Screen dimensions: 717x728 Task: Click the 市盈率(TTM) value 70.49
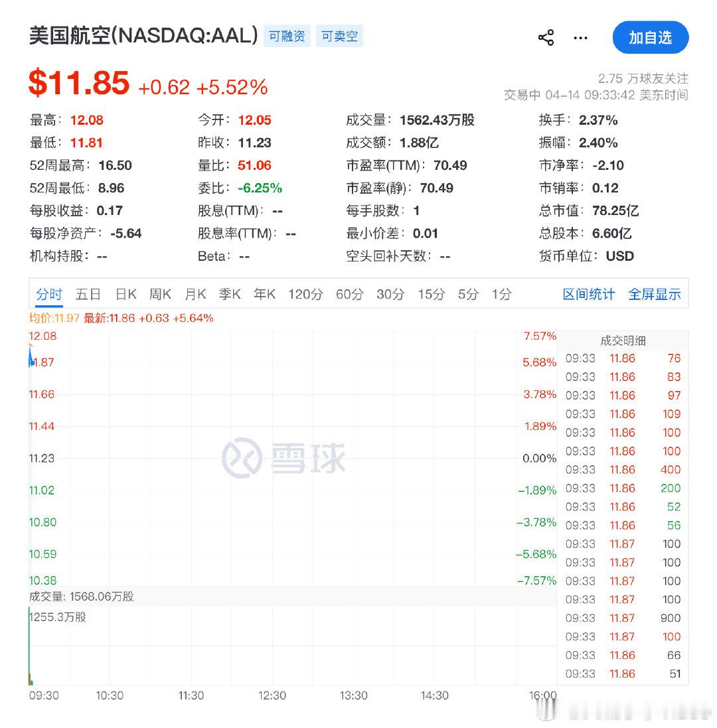tap(450, 166)
